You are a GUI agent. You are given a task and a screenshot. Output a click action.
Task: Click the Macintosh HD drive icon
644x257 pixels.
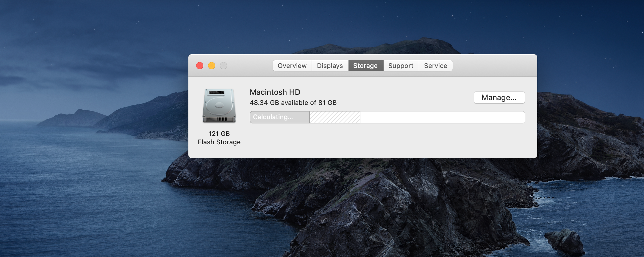[x=219, y=106]
